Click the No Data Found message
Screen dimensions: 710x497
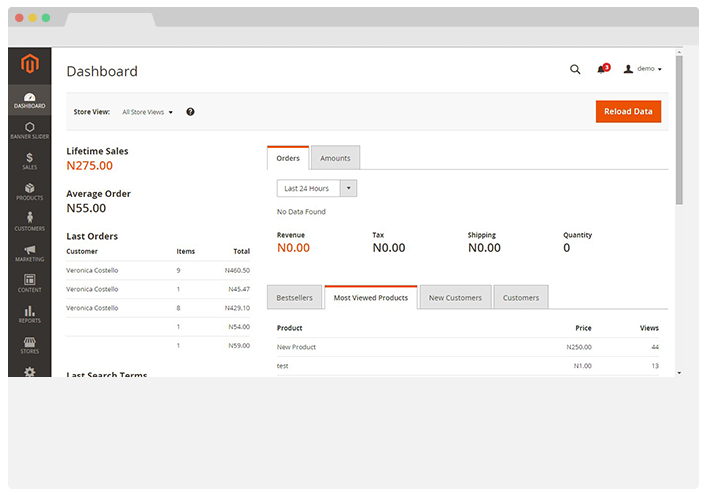tap(301, 211)
